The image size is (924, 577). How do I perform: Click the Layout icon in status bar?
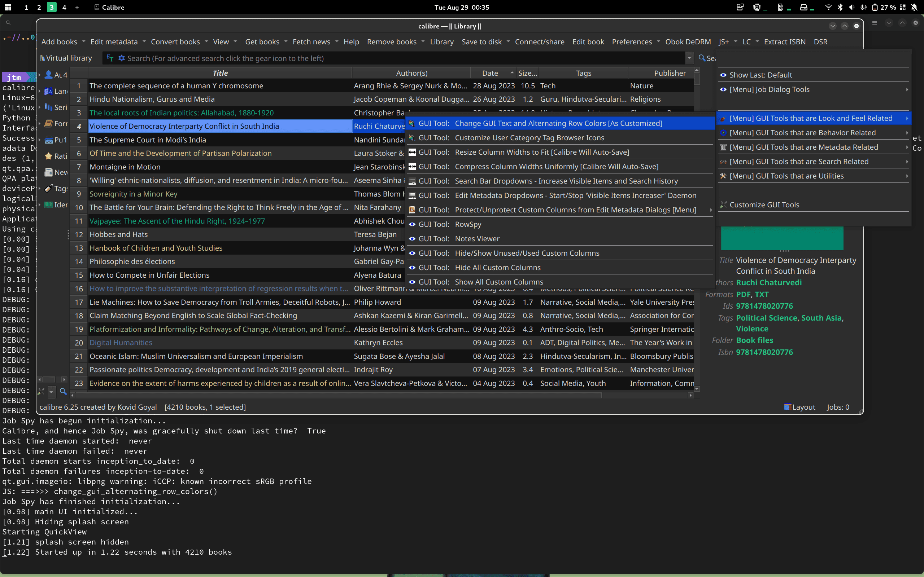(787, 407)
